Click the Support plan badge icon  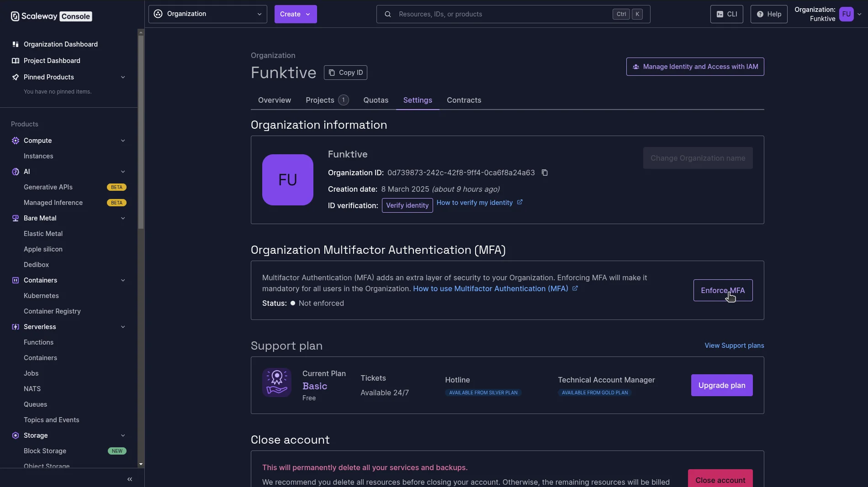(277, 382)
